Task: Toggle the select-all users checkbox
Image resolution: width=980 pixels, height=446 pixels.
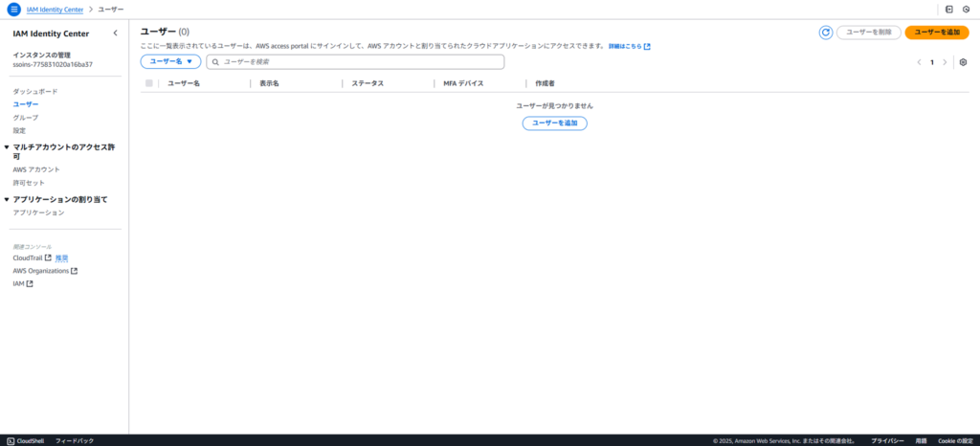Action: [x=148, y=83]
